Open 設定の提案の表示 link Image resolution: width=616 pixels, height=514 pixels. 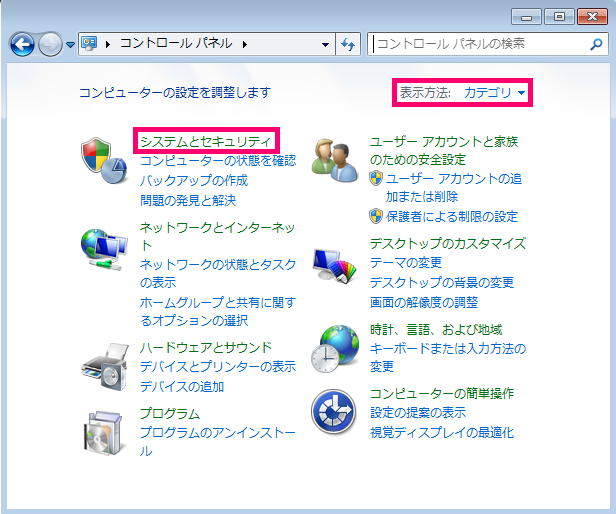pyautogui.click(x=418, y=412)
